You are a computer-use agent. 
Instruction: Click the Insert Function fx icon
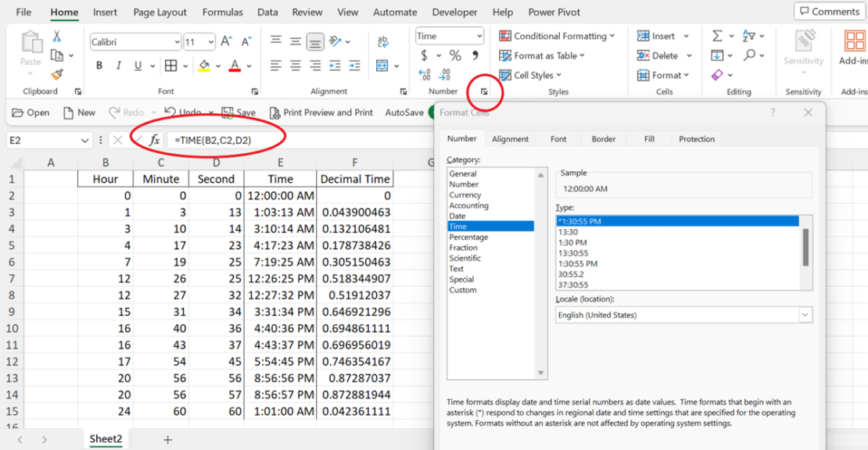[155, 140]
